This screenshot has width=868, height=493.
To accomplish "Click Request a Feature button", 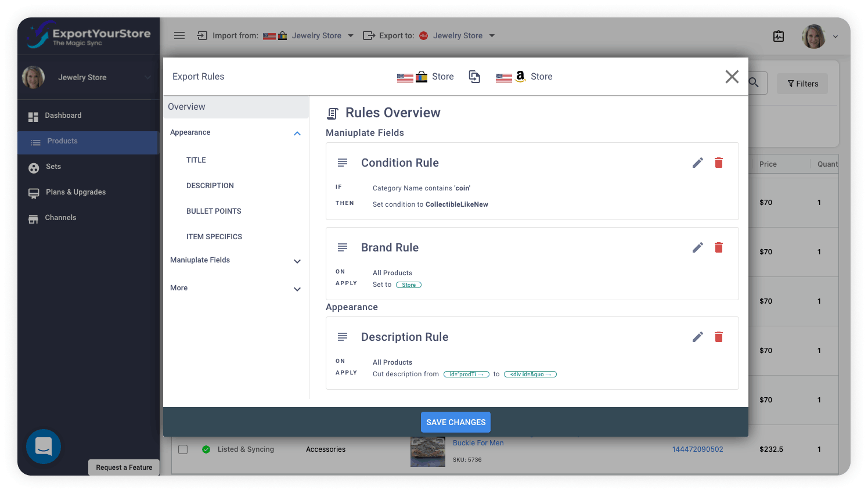I will point(124,467).
